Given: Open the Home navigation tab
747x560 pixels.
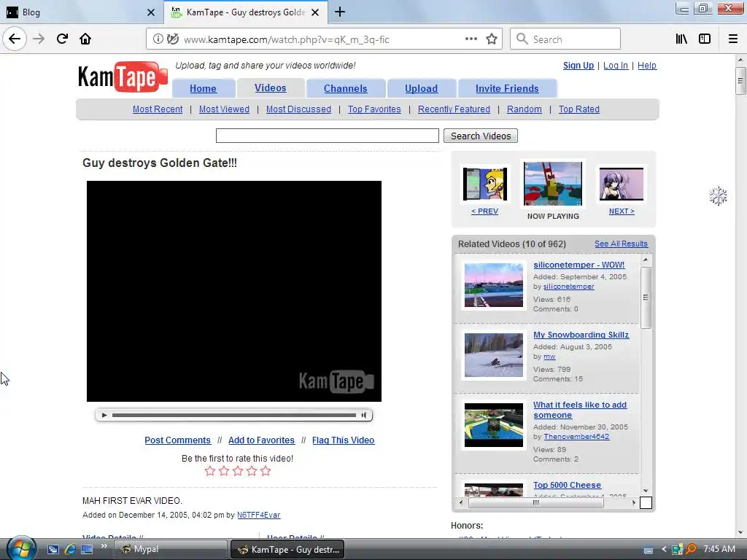Looking at the screenshot, I should pos(203,88).
